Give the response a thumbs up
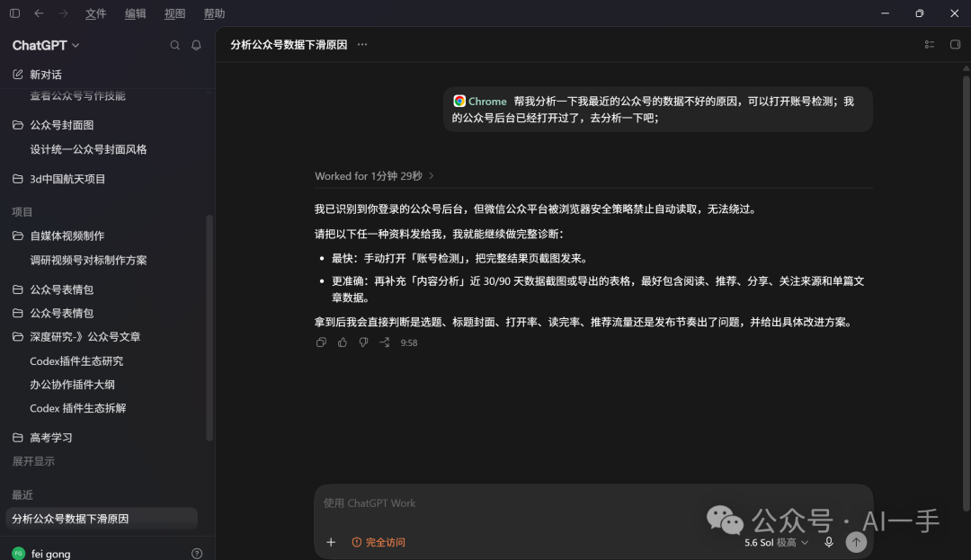Screen dimensions: 971x560 (x=342, y=342)
